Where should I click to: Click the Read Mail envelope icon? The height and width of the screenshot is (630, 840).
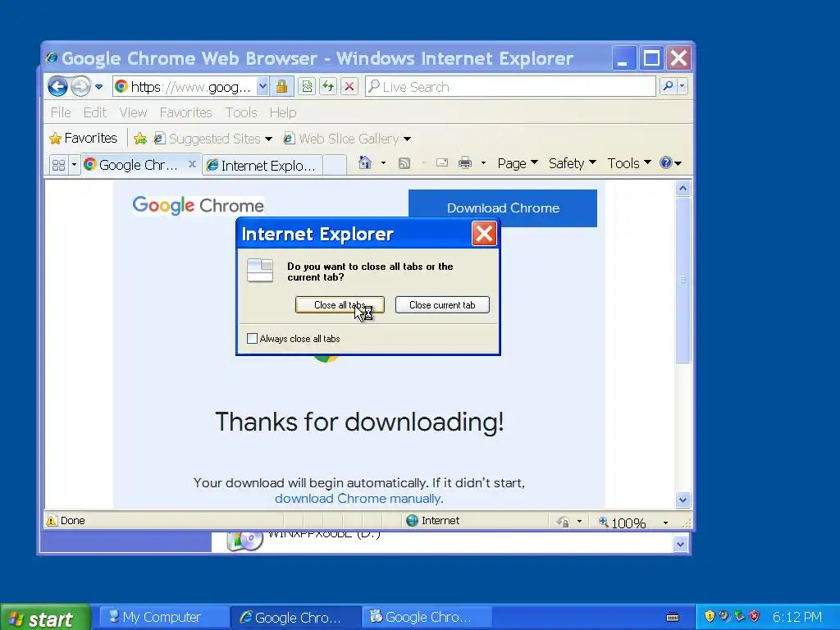pyautogui.click(x=442, y=163)
